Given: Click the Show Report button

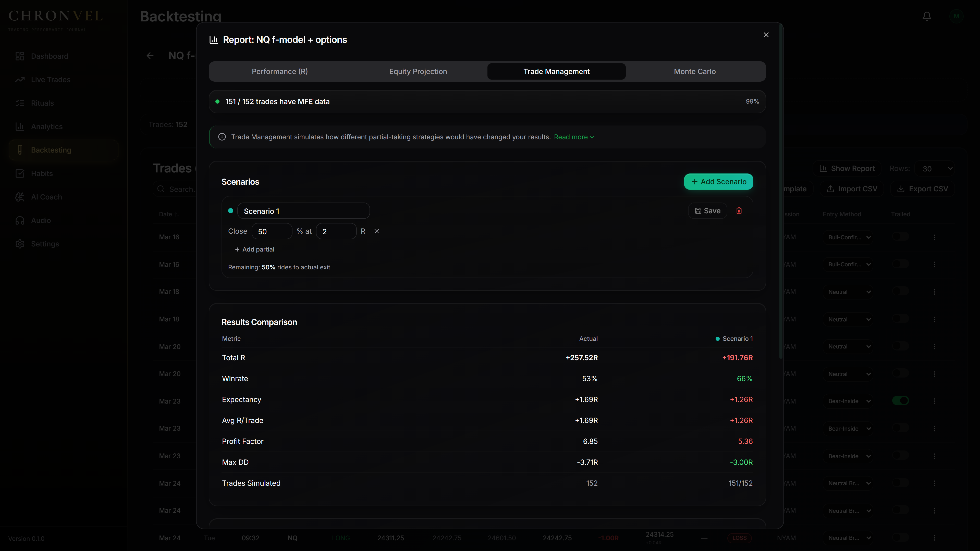Looking at the screenshot, I should click(847, 169).
